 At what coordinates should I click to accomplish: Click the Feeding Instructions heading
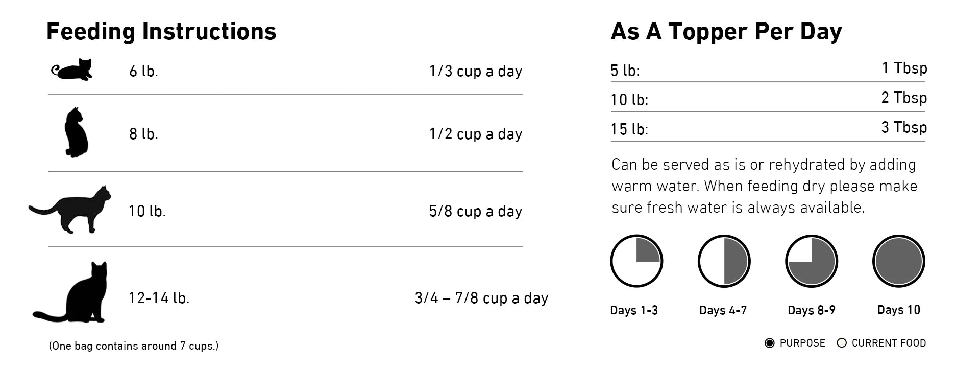[x=161, y=31]
